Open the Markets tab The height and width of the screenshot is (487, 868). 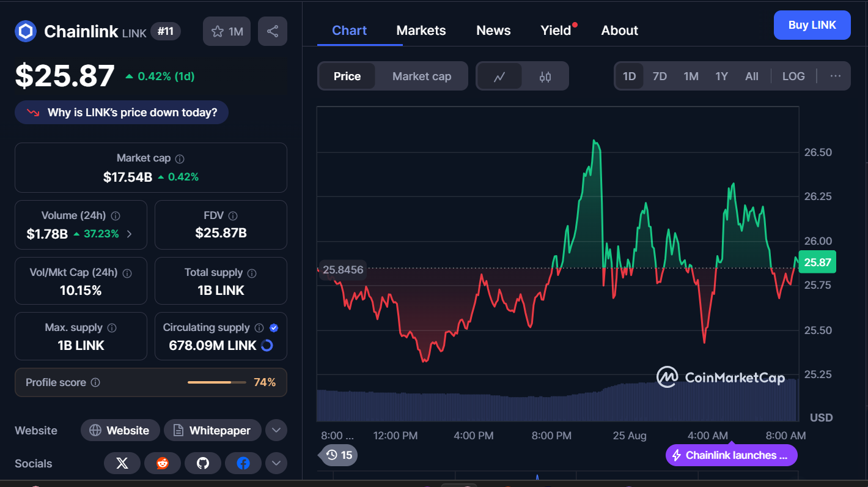(x=421, y=31)
